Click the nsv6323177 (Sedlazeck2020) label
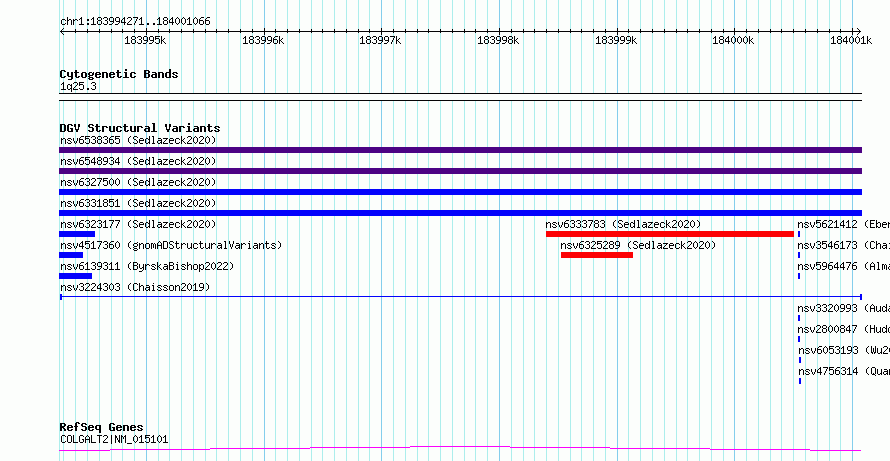The height and width of the screenshot is (461, 890). tap(138, 224)
